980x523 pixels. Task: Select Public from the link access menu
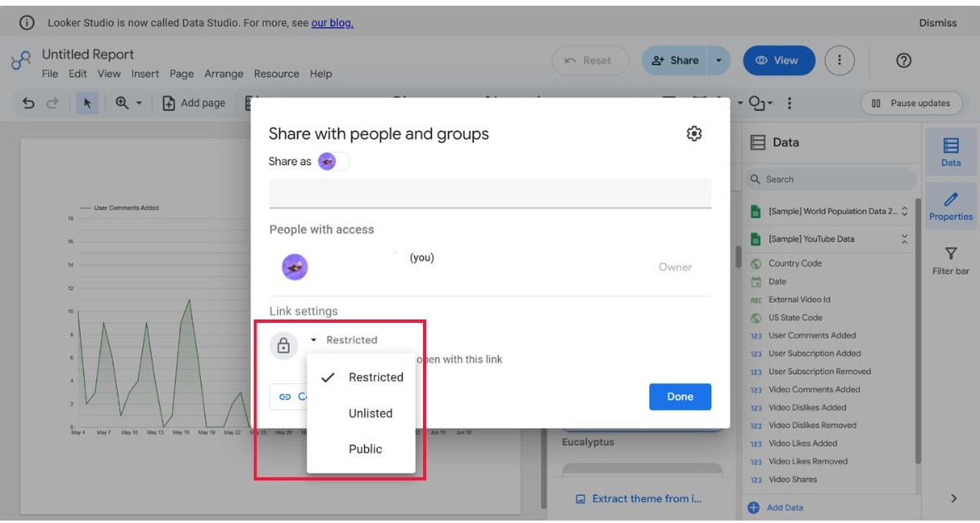pyautogui.click(x=362, y=449)
